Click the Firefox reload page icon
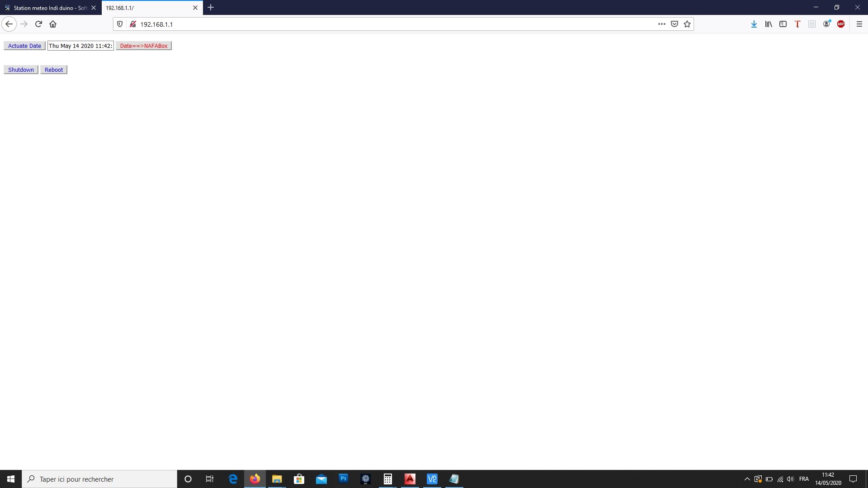868x488 pixels. 38,24
